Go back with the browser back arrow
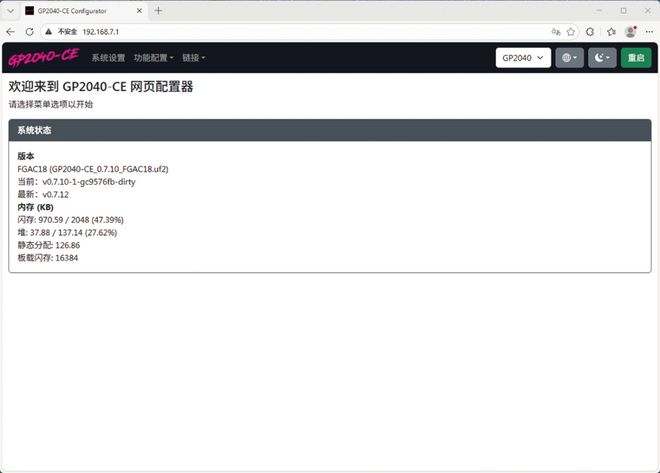The height and width of the screenshot is (473, 660). 11,32
